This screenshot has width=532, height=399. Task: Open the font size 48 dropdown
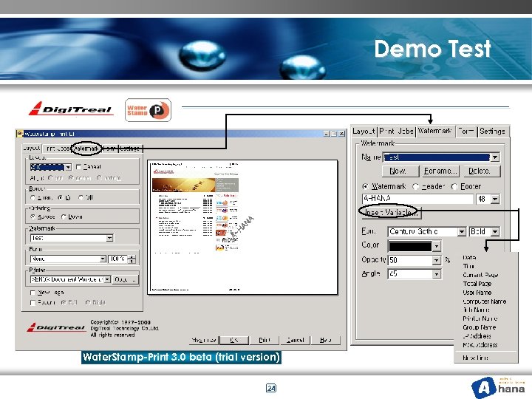[495, 199]
